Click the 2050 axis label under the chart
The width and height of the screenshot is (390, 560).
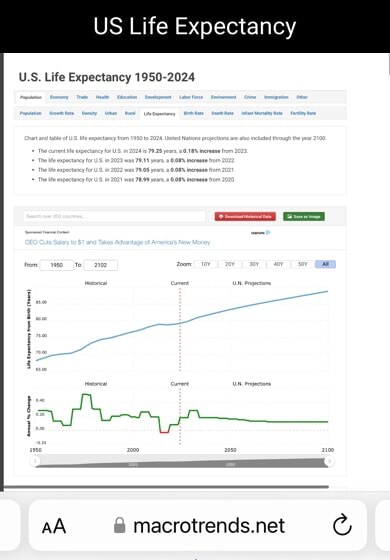pos(230,450)
